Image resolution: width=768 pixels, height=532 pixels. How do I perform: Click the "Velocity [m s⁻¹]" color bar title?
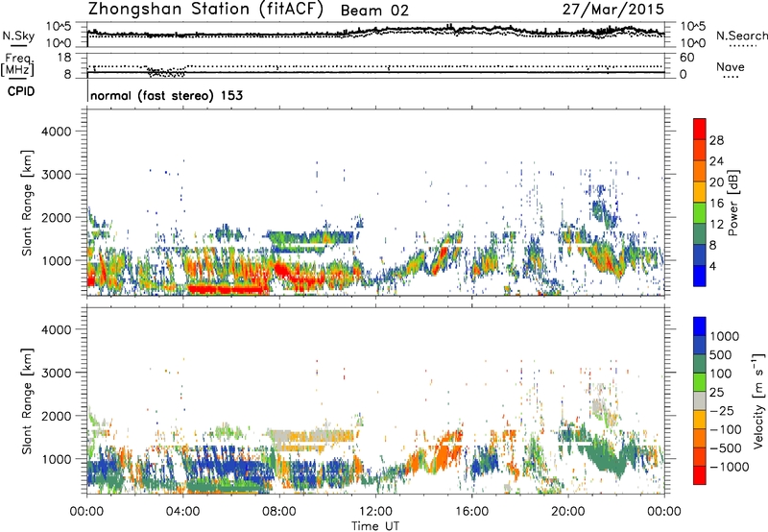pyautogui.click(x=758, y=400)
